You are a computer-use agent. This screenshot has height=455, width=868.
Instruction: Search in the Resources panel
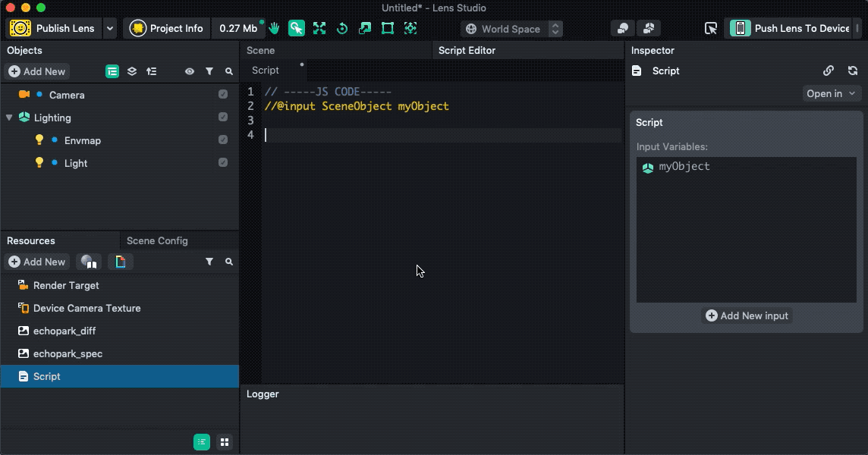(x=229, y=262)
